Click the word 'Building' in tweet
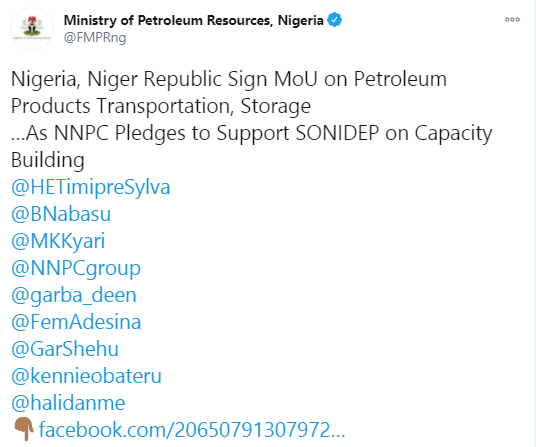 click(x=48, y=160)
